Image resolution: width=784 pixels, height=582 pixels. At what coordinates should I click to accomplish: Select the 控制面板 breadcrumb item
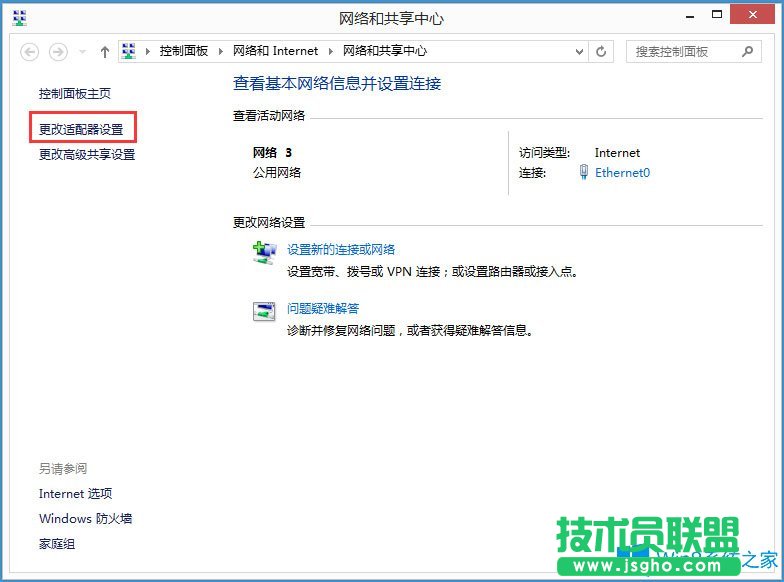(x=184, y=51)
